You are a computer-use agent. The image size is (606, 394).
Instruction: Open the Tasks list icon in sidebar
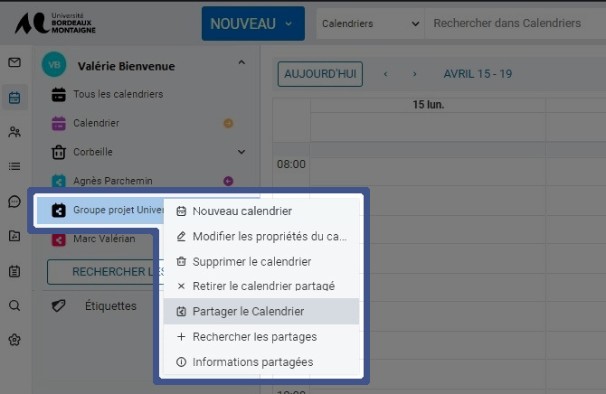pyautogui.click(x=15, y=167)
